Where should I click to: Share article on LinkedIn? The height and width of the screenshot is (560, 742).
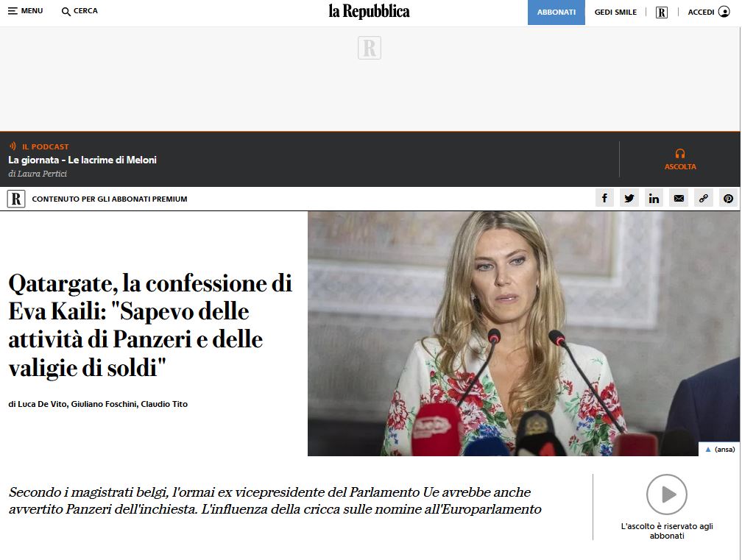click(x=654, y=198)
